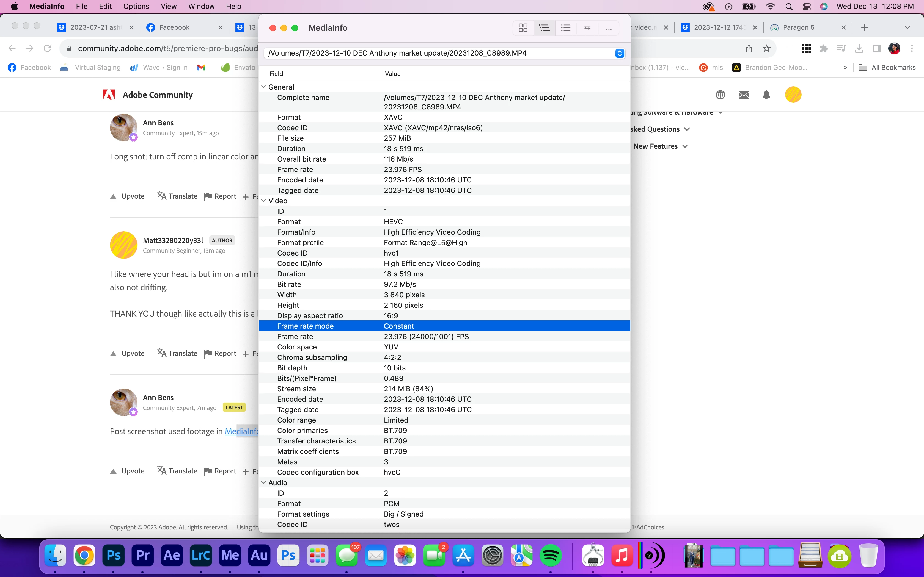924x577 pixels.
Task: Open Premiere Pro from the dock
Action: pos(142,555)
